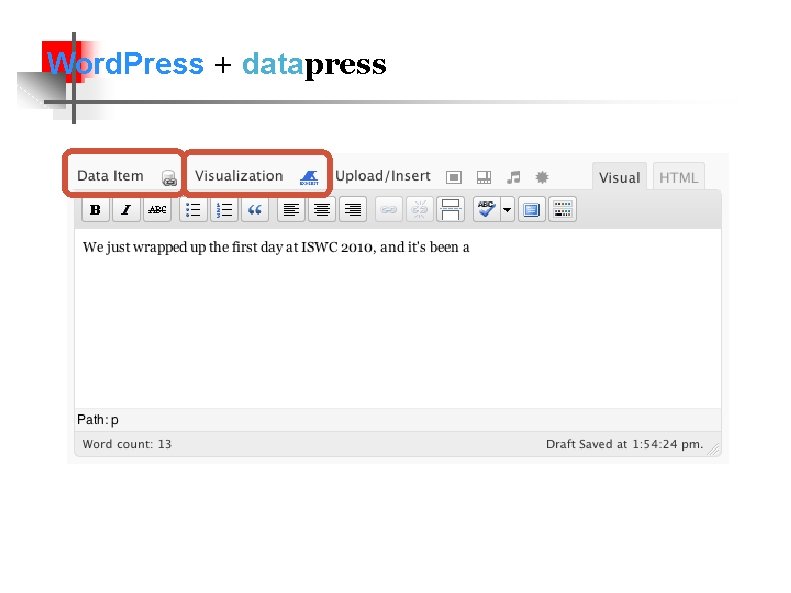Insert the More tag page break

(450, 209)
